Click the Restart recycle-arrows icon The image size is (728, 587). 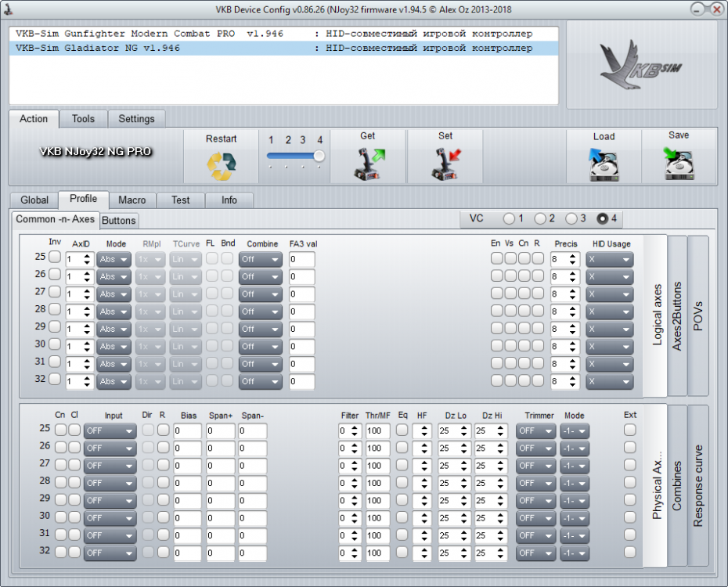coord(221,165)
